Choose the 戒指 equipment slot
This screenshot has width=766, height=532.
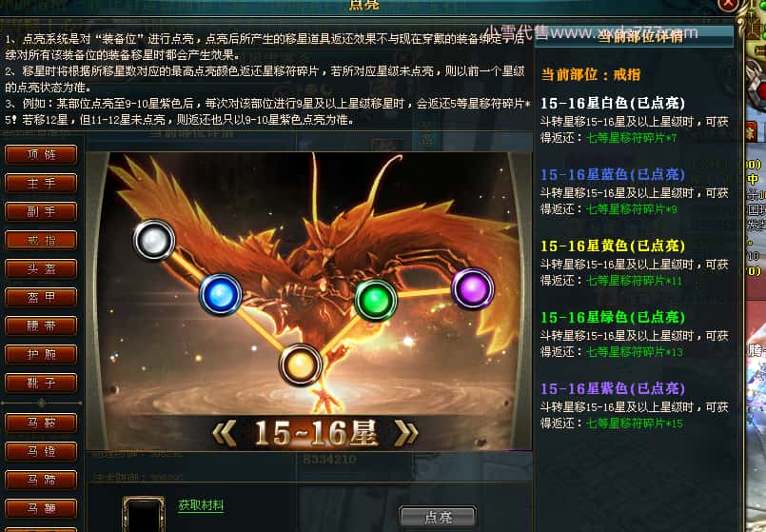pyautogui.click(x=41, y=241)
